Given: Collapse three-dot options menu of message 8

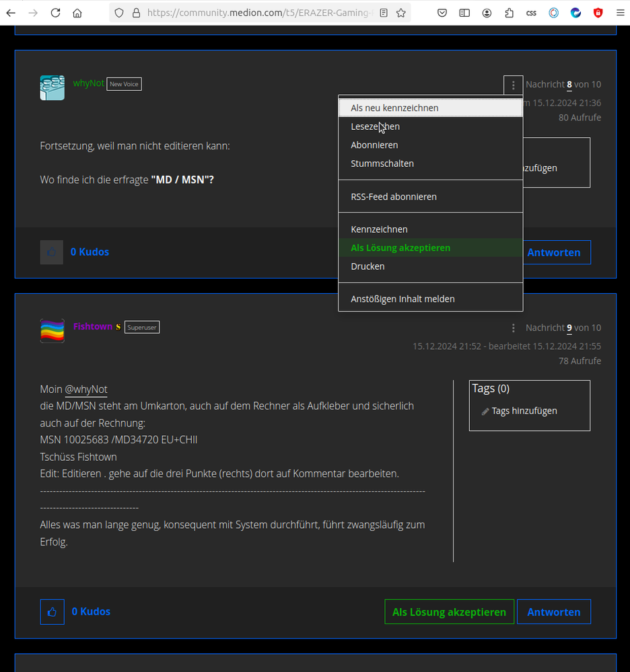Looking at the screenshot, I should tap(514, 85).
